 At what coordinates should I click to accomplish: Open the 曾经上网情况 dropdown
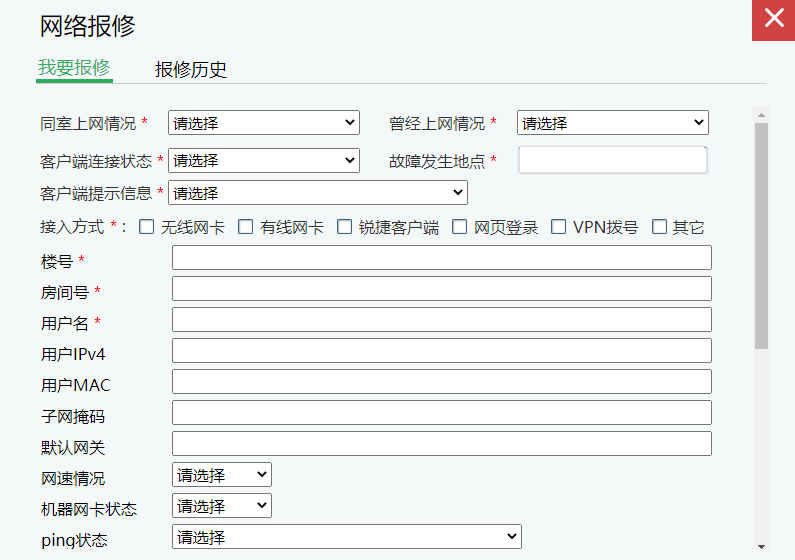pos(612,123)
